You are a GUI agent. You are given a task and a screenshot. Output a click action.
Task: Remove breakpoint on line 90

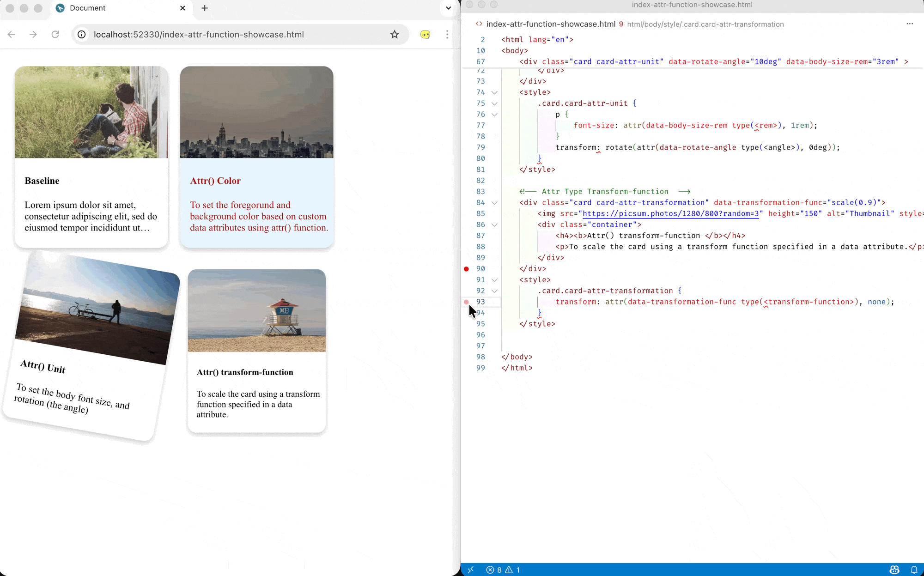[466, 269]
